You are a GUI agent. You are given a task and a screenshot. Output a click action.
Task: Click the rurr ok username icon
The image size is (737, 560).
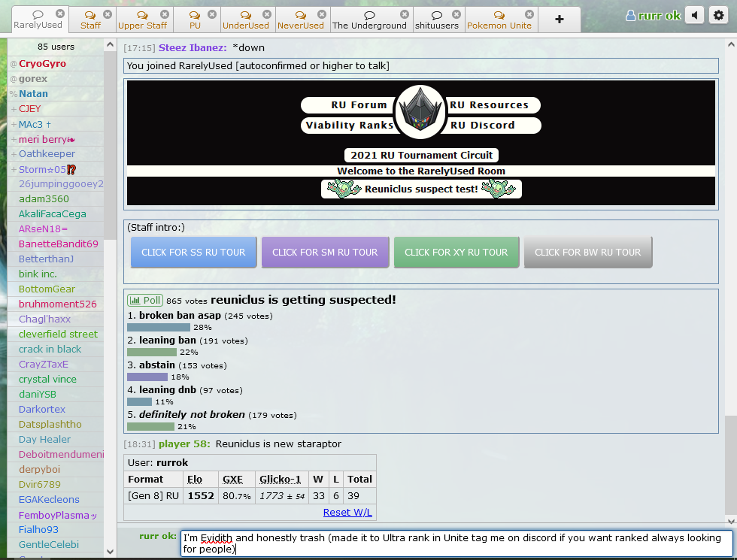630,16
